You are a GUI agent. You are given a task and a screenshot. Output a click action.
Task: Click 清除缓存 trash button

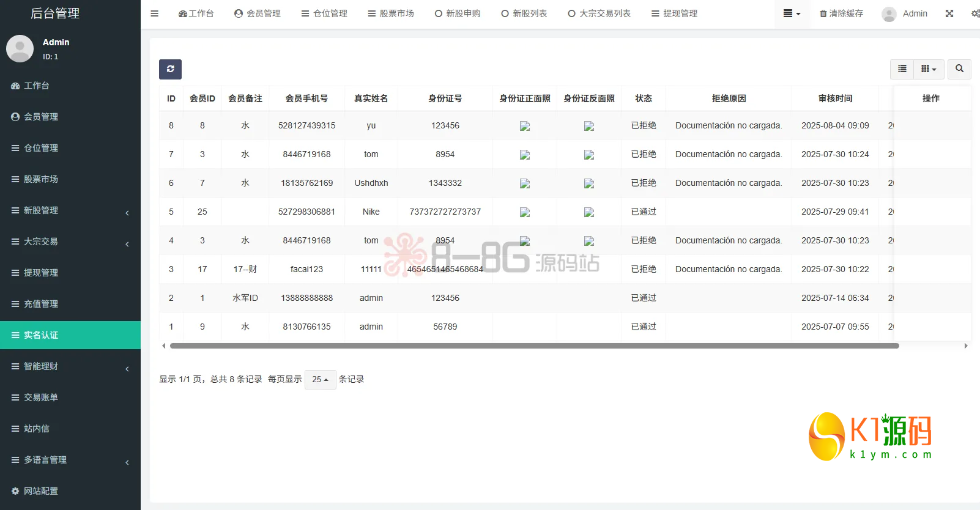(841, 13)
